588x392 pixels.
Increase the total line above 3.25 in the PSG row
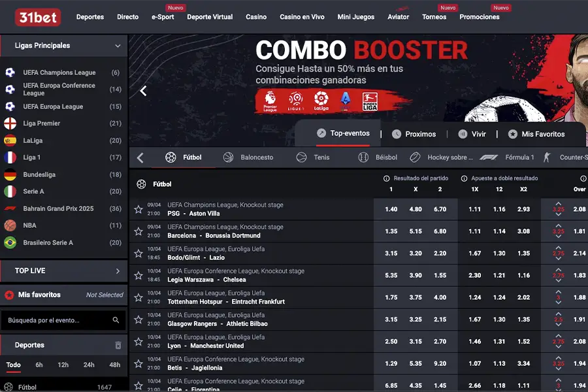pos(559,204)
